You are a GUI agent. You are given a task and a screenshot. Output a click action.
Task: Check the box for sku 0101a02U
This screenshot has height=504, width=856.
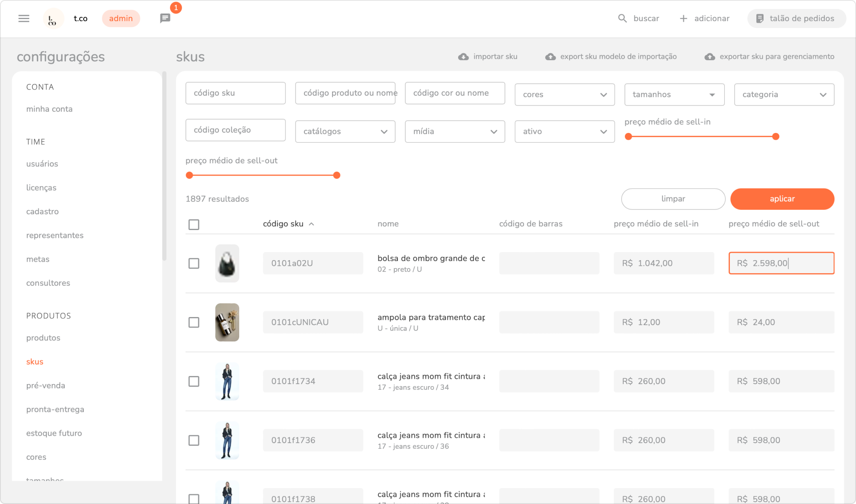[194, 263]
